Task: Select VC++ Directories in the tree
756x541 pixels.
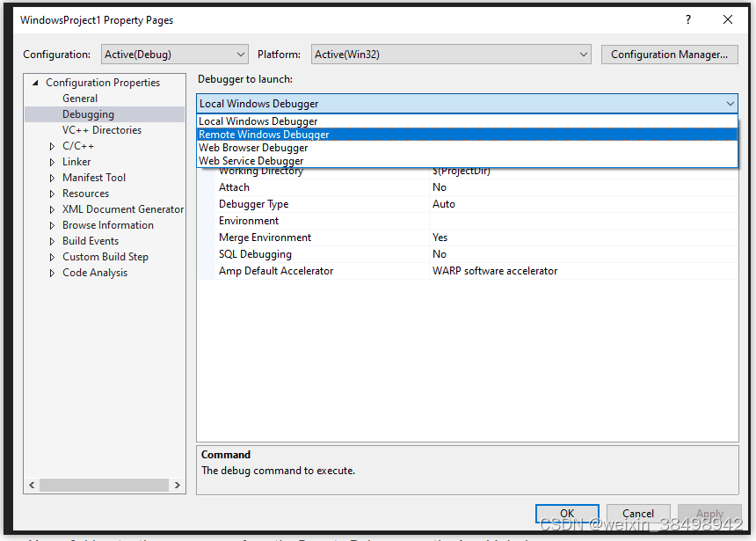Action: coord(102,130)
